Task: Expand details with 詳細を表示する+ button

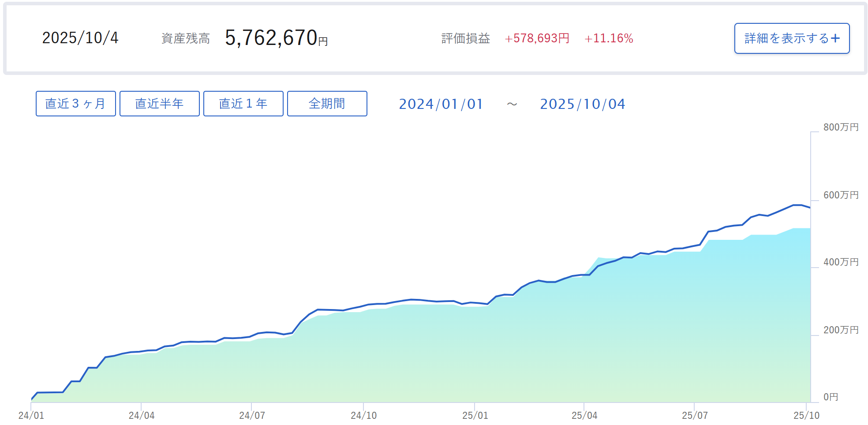Action: point(792,38)
